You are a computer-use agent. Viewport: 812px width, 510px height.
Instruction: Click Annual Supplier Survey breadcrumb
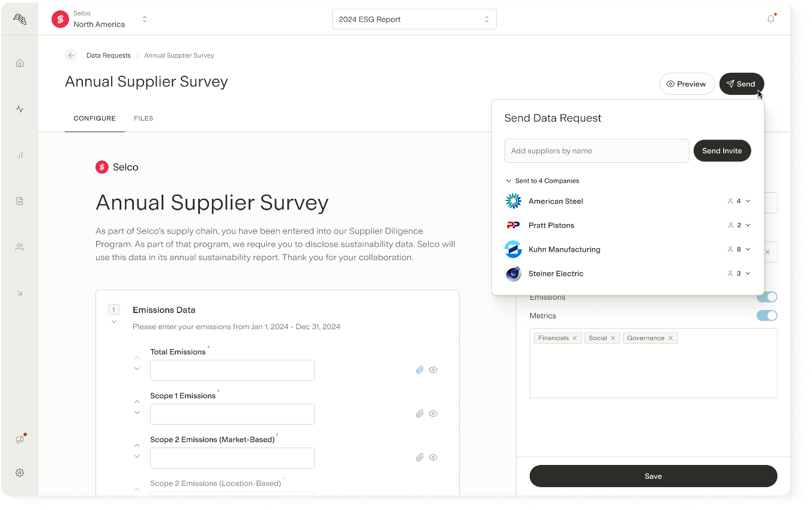pyautogui.click(x=179, y=55)
